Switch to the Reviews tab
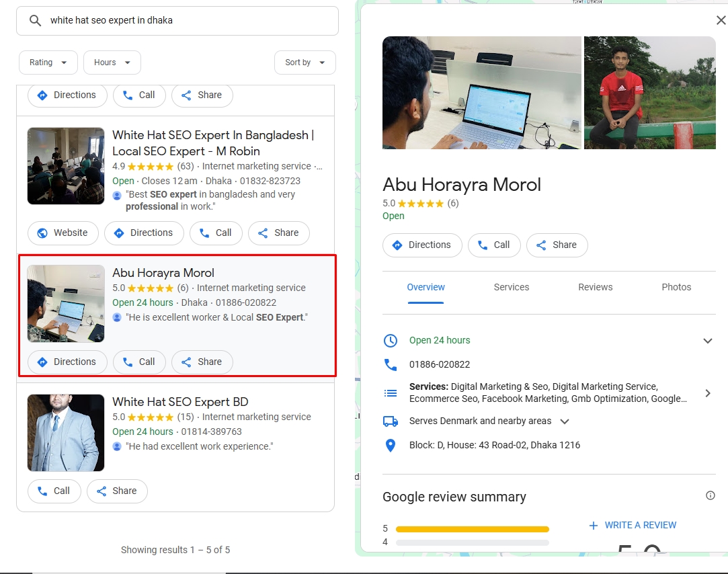The image size is (728, 574). (595, 287)
